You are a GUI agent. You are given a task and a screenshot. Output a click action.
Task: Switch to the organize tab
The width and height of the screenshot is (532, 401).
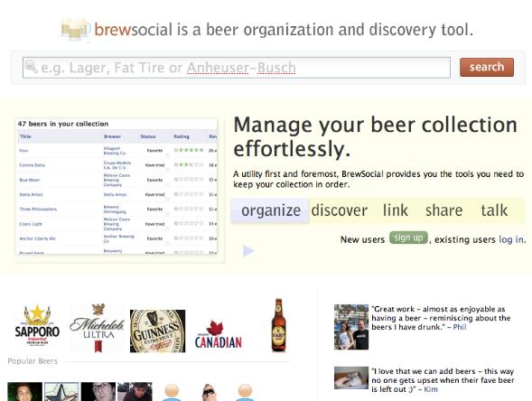click(270, 210)
